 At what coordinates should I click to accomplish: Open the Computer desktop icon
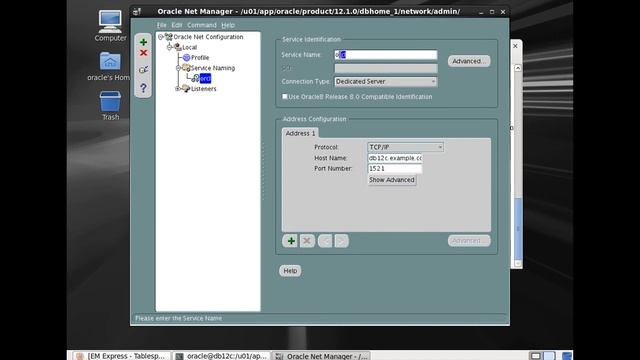[110, 26]
